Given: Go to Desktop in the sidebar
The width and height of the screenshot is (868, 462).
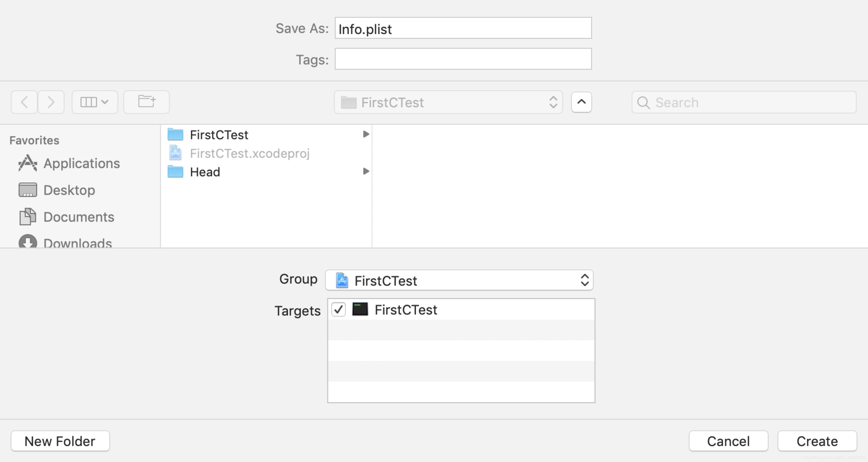Looking at the screenshot, I should point(69,190).
